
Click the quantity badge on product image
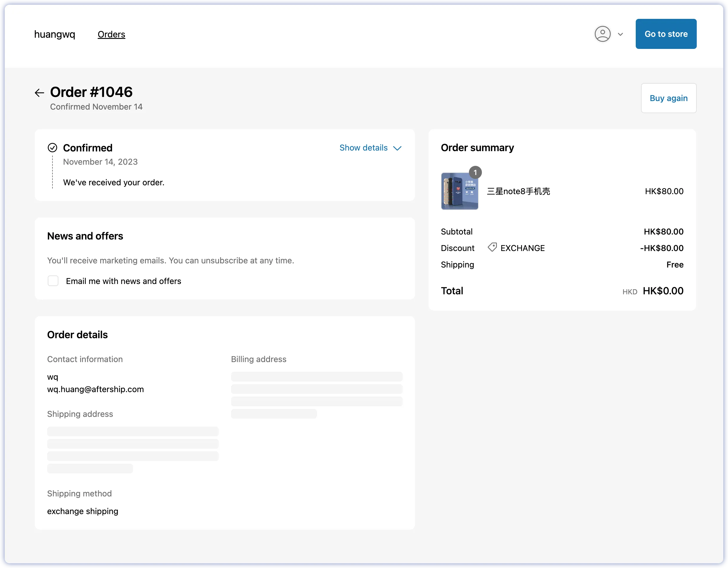[475, 172]
